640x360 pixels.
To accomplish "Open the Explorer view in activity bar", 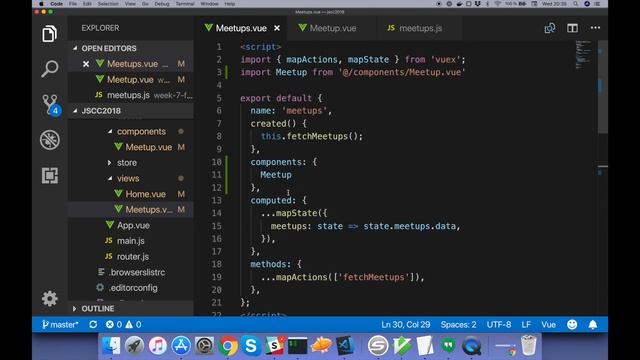I will tap(49, 34).
